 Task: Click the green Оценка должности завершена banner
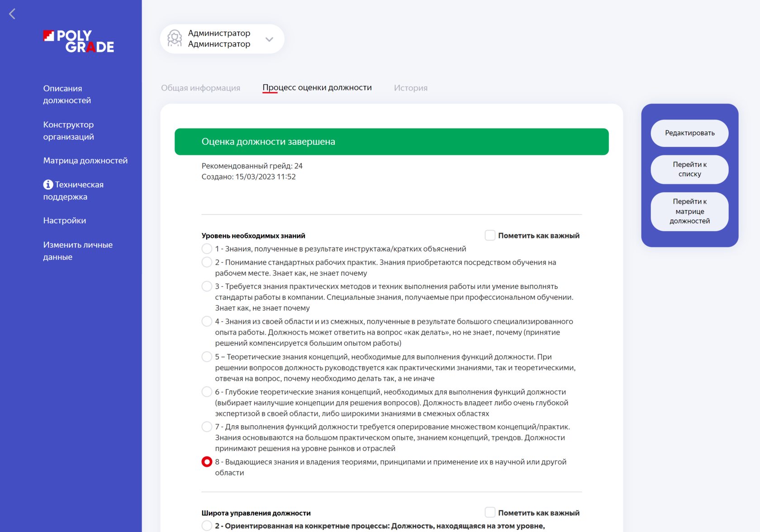[x=391, y=142]
